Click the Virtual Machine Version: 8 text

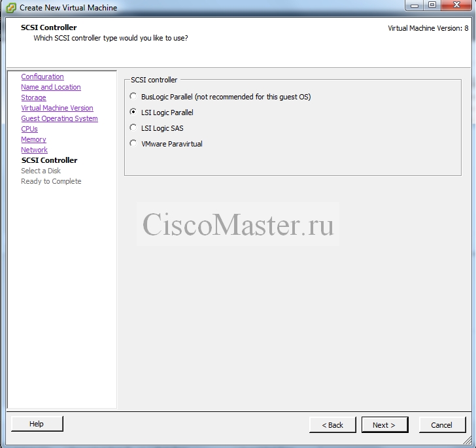[428, 28]
